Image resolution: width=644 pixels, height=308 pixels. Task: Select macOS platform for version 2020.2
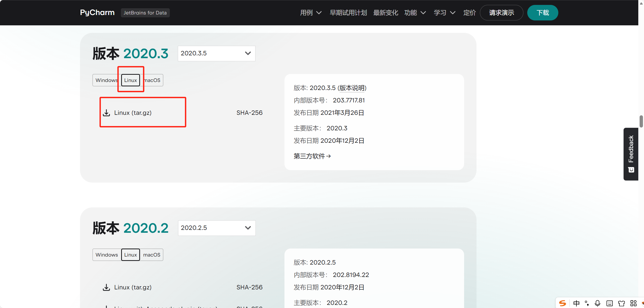(x=152, y=255)
